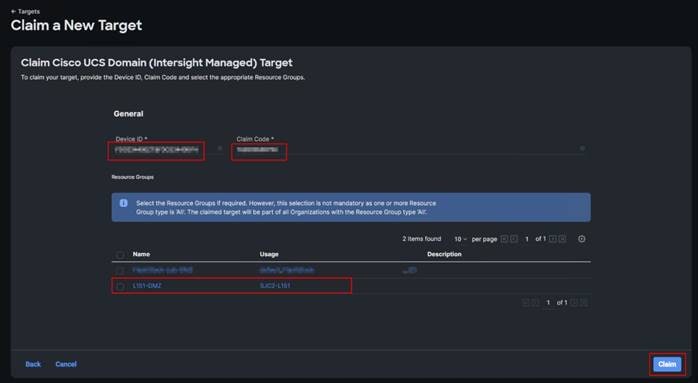Go back to Targets via the arrow link
The width and height of the screenshot is (698, 383).
[25, 11]
